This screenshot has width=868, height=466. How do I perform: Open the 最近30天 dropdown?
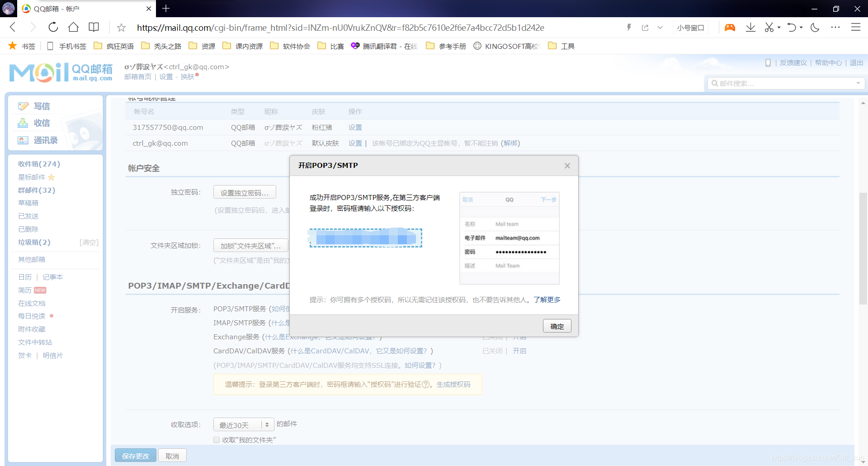point(243,424)
